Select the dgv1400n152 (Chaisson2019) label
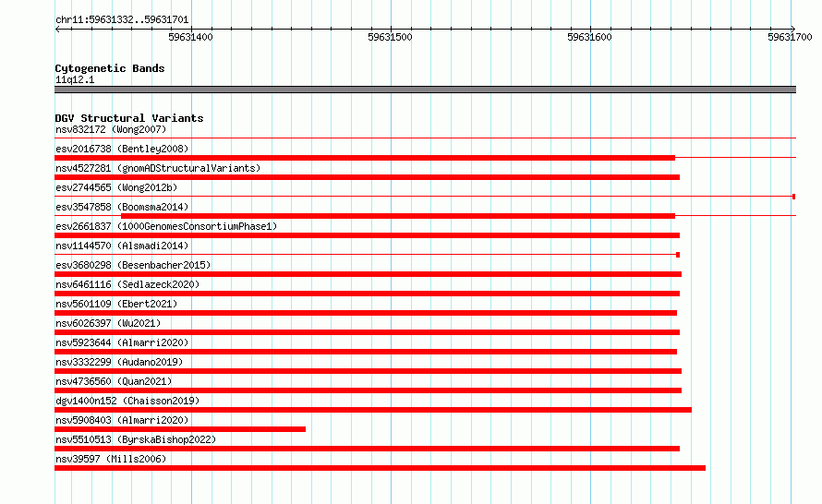822x504 pixels. [x=127, y=401]
